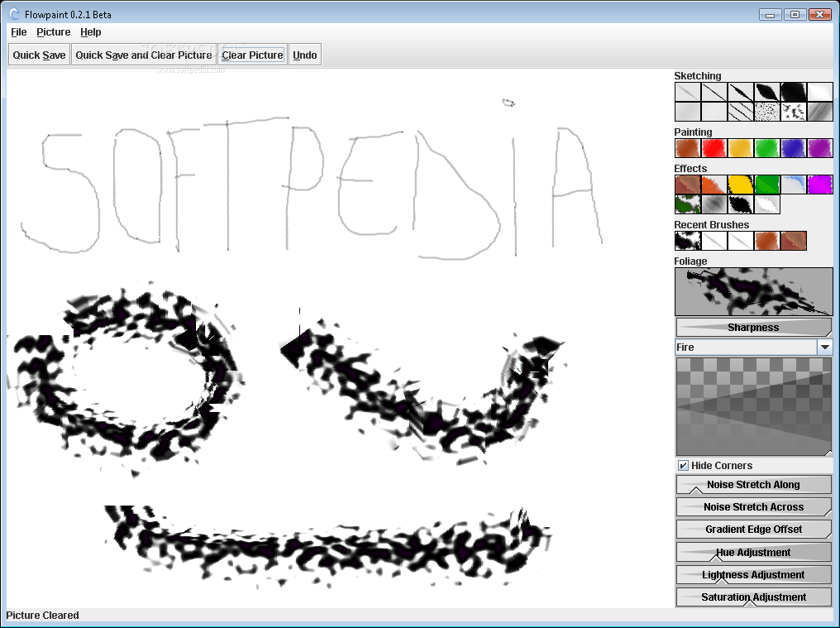
Task: Pick the black jagged blob Effects brush
Action: coord(740,204)
